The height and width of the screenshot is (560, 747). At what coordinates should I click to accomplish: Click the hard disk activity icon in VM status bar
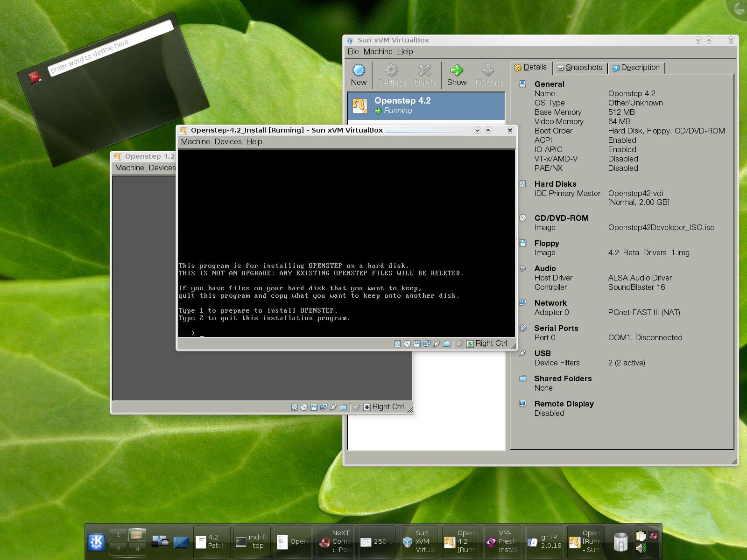(x=398, y=344)
